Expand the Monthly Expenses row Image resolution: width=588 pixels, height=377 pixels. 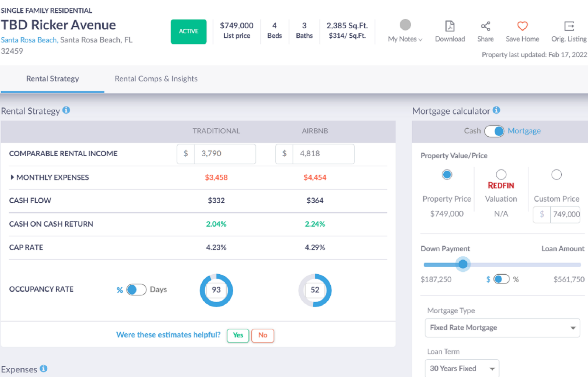click(13, 177)
